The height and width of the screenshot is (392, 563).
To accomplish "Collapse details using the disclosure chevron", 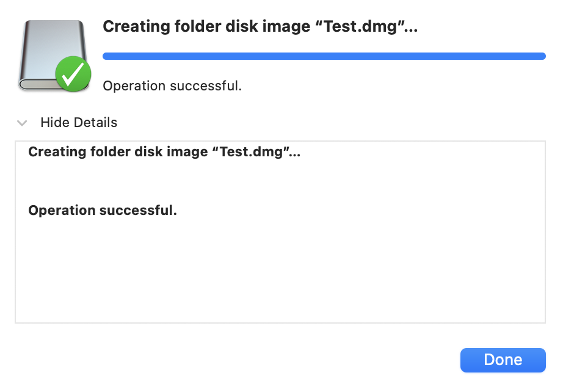I will pyautogui.click(x=23, y=123).
